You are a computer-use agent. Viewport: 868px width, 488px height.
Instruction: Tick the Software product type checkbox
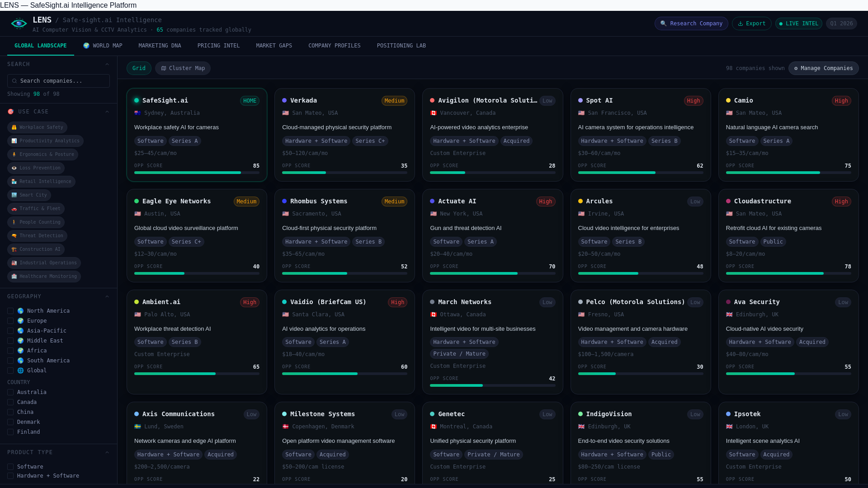[10, 467]
